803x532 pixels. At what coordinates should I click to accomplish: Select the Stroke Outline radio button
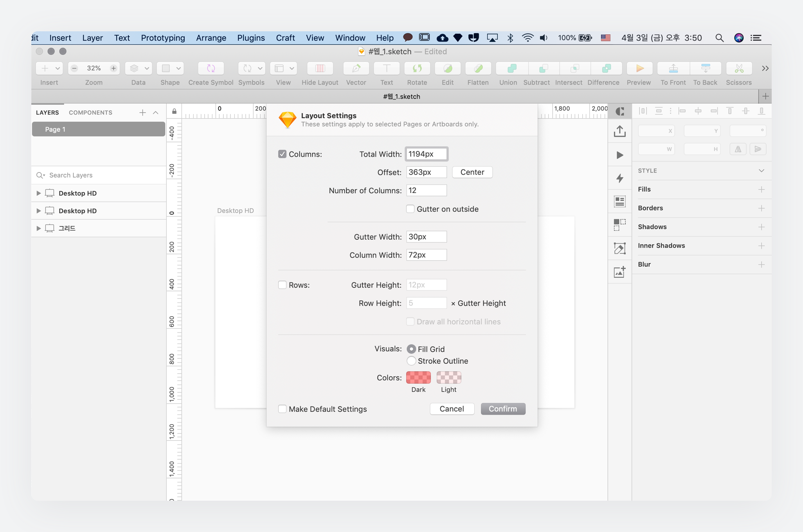[x=411, y=361]
